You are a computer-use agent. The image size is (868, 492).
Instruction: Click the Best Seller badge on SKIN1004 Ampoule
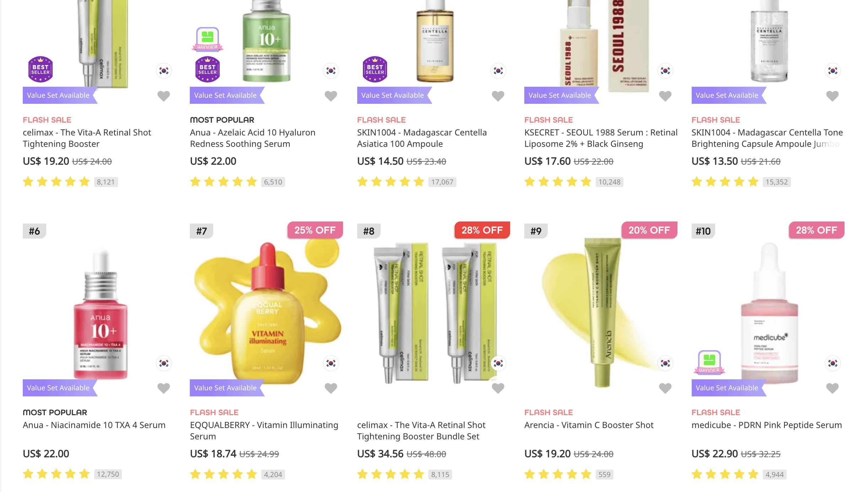coord(375,69)
